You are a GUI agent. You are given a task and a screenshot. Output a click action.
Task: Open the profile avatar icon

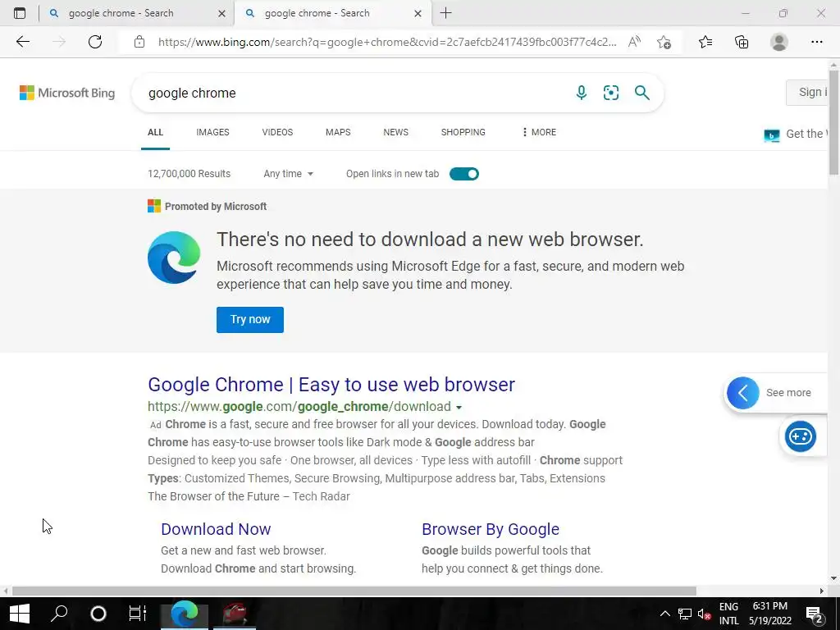(779, 42)
